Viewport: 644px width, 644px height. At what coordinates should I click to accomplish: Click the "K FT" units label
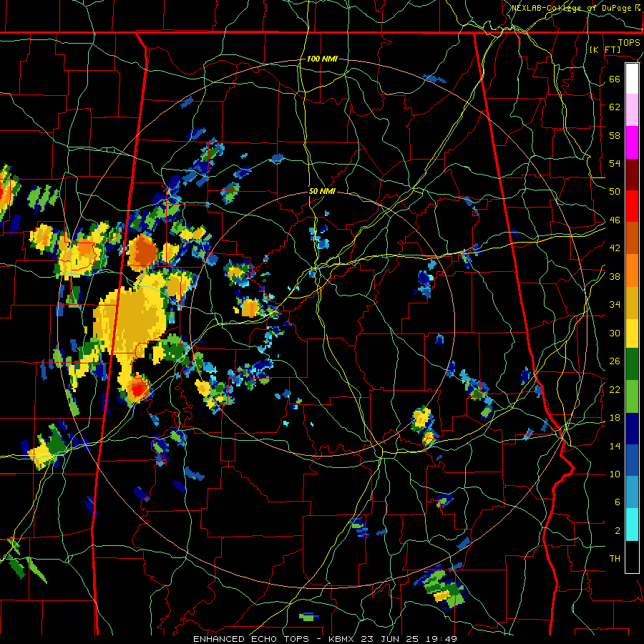click(x=605, y=49)
